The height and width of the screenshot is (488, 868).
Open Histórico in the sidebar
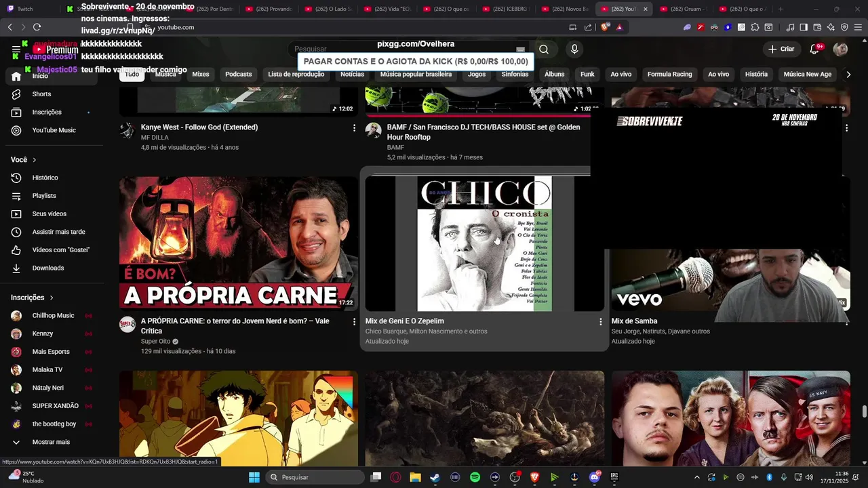coord(53,178)
